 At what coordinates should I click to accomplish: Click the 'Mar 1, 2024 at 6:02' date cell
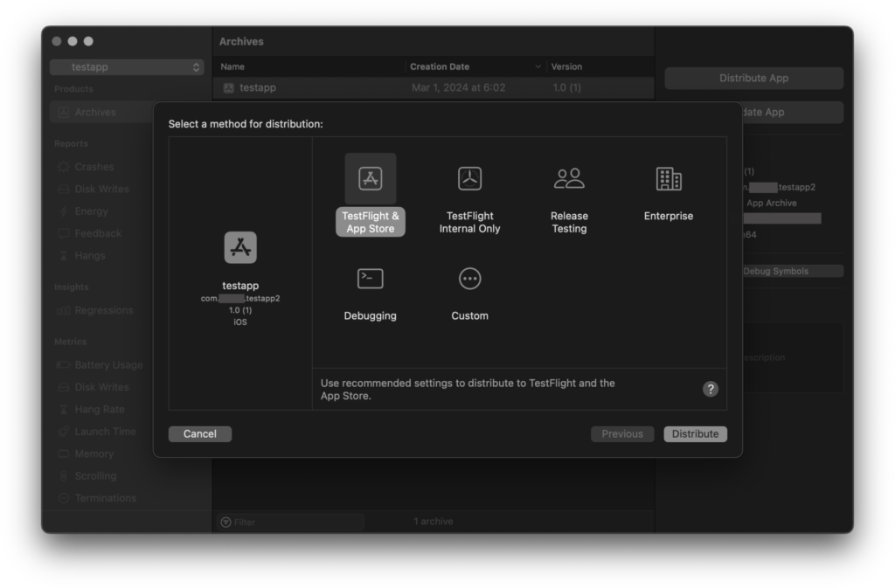point(458,88)
